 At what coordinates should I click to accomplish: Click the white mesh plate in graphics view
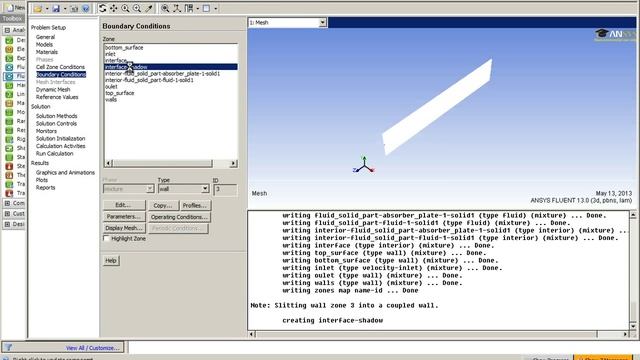tap(437, 107)
